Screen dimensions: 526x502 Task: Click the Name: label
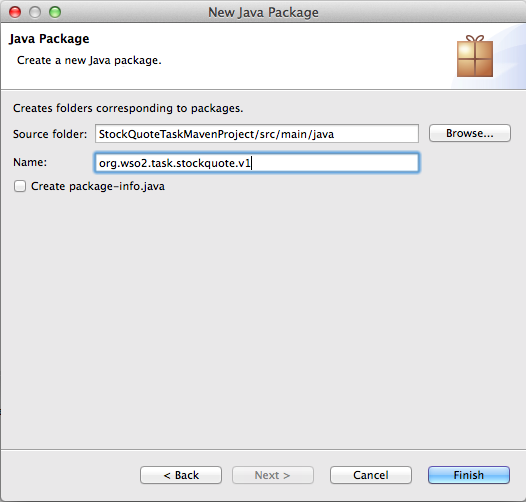[30, 162]
